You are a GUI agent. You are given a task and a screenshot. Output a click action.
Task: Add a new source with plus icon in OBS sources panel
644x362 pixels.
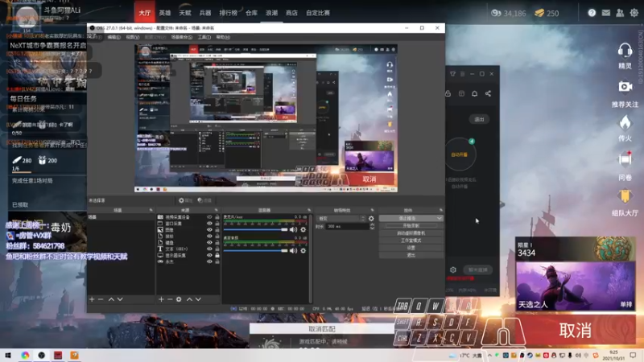[x=161, y=299]
